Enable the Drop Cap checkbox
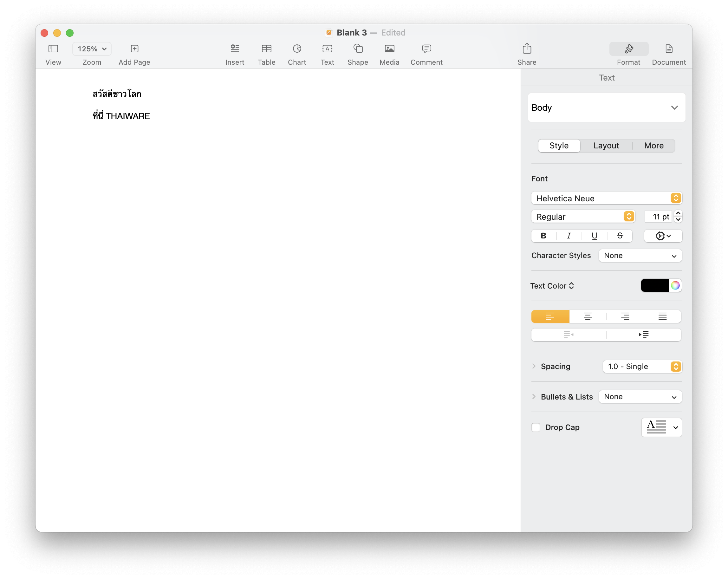The height and width of the screenshot is (579, 728). tap(536, 427)
